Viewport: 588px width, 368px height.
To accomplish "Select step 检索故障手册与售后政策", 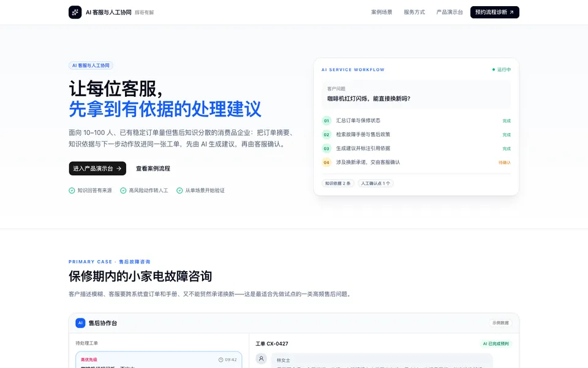I will coord(363,134).
